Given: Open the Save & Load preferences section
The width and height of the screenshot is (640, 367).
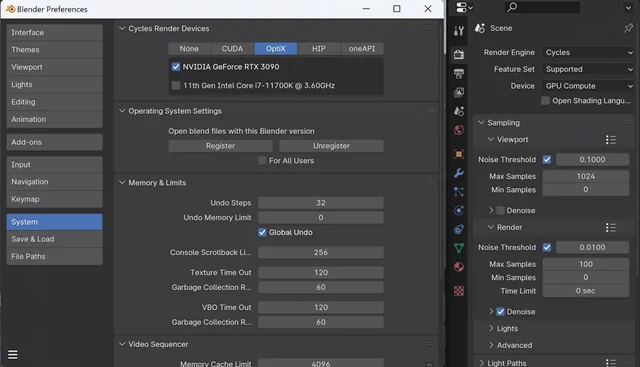Looking at the screenshot, I should click(54, 239).
